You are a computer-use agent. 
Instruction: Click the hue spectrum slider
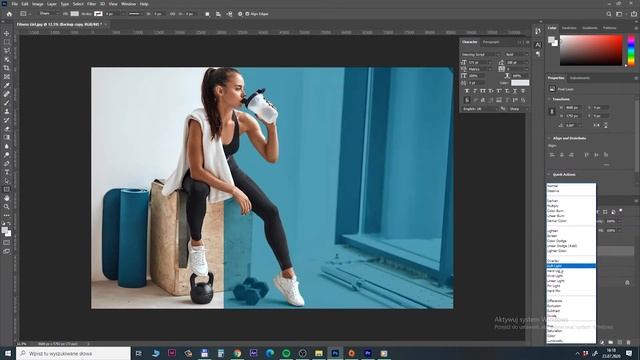pyautogui.click(x=631, y=50)
